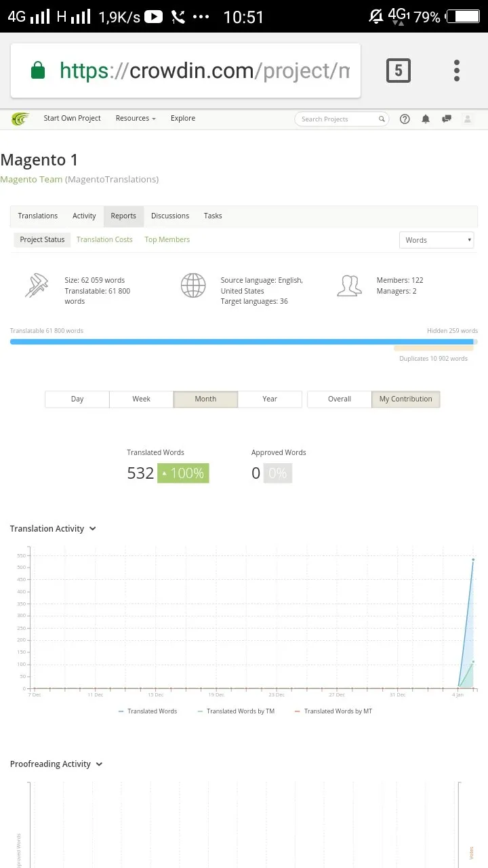The height and width of the screenshot is (868, 488).
Task: Select the Week period toggle
Action: pos(141,399)
